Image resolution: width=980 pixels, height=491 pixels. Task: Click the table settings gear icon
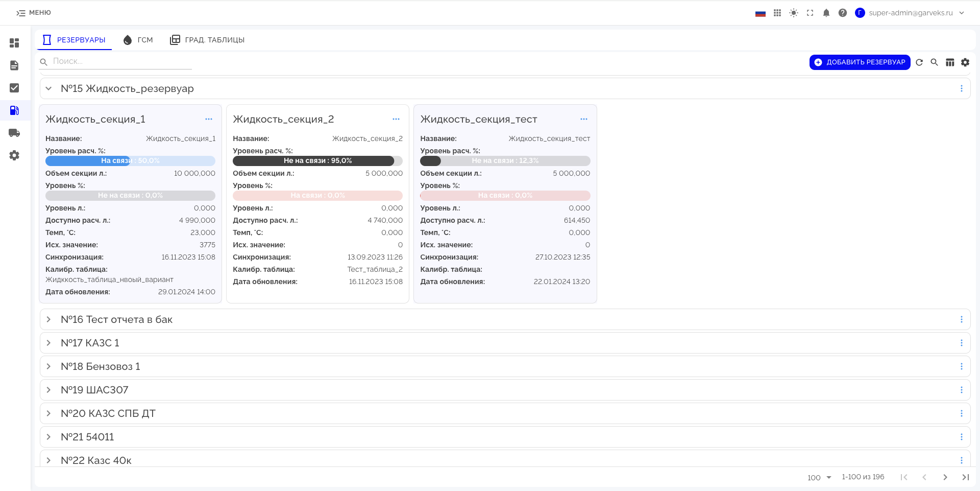[x=965, y=62]
